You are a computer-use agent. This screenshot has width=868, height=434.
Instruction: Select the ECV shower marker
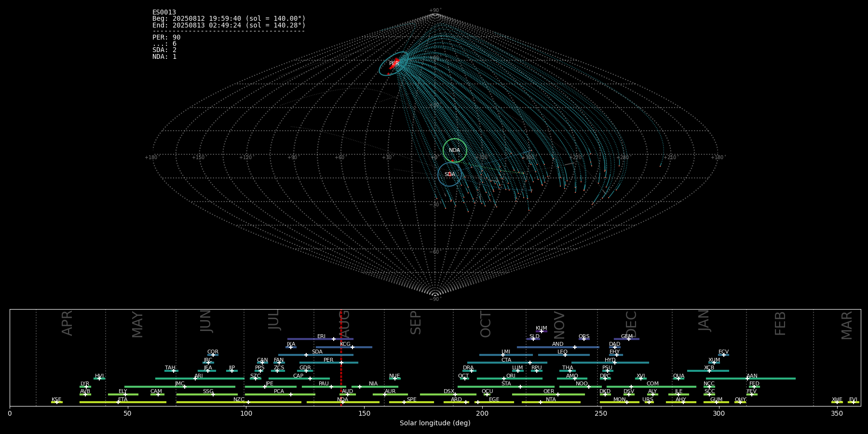pos(723,355)
